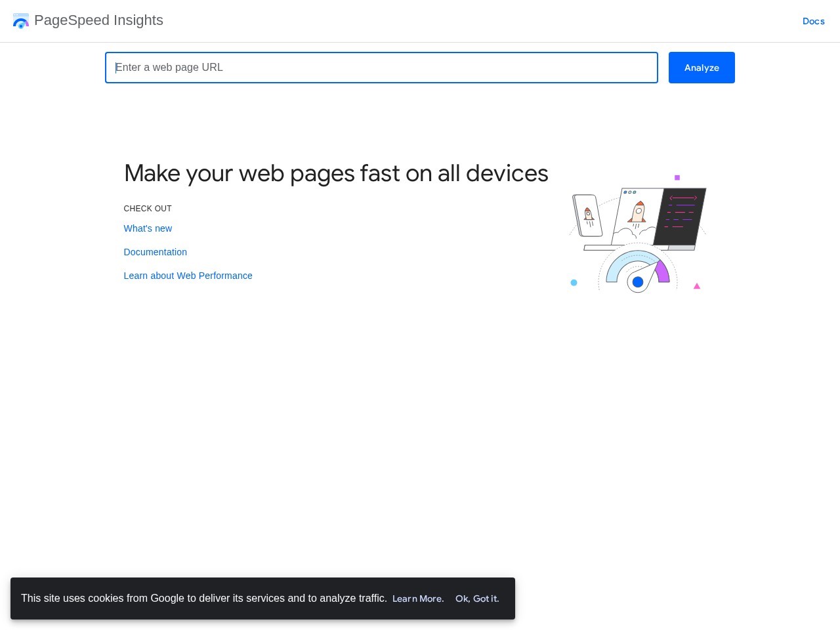Click the pink triangle decoration near the gauge
The height and width of the screenshot is (630, 840).
pyautogui.click(x=697, y=285)
